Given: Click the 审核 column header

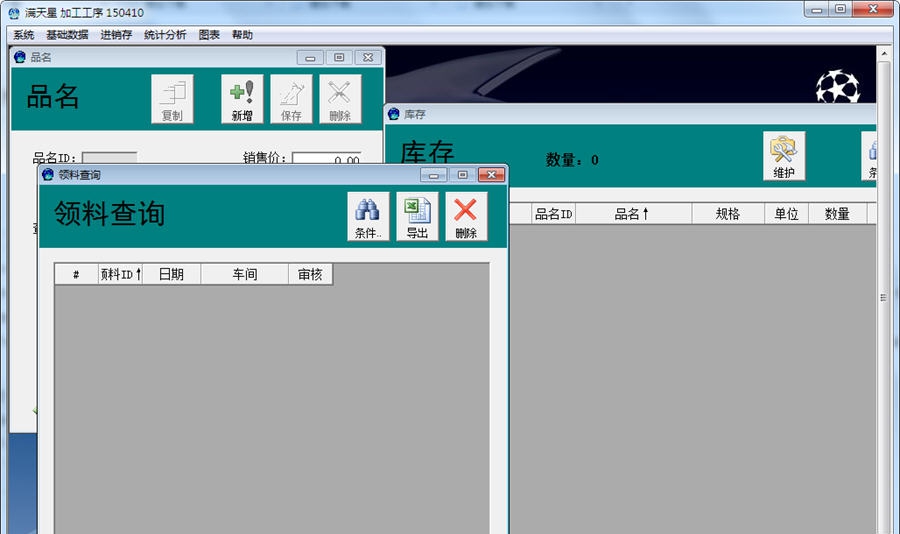Looking at the screenshot, I should tap(310, 274).
